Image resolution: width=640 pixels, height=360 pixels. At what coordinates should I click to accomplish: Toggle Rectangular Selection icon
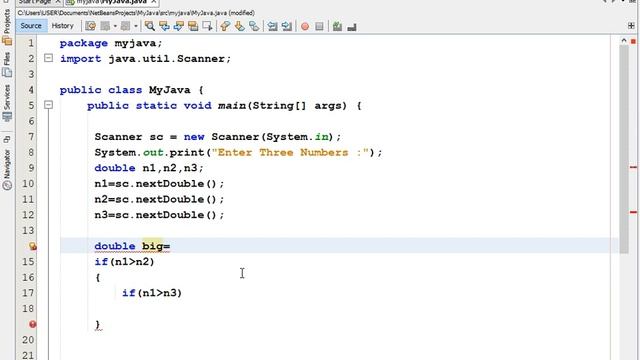(208, 27)
